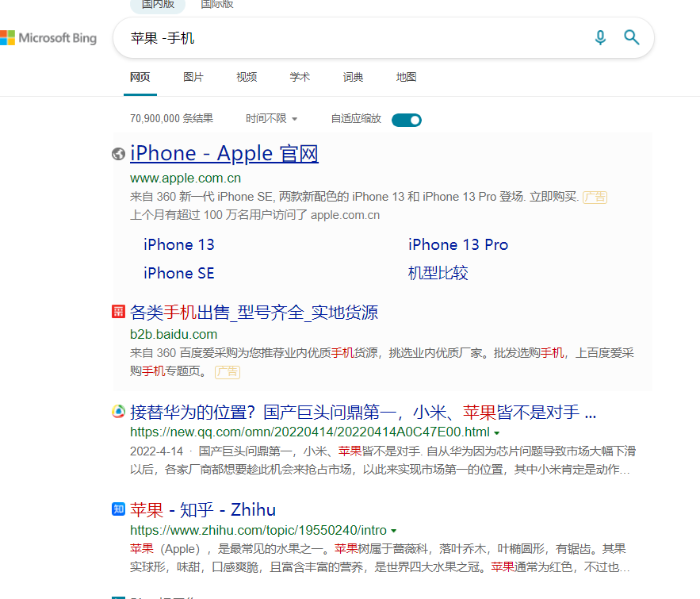Select the 学术 search tab
700x599 pixels.
click(x=300, y=77)
